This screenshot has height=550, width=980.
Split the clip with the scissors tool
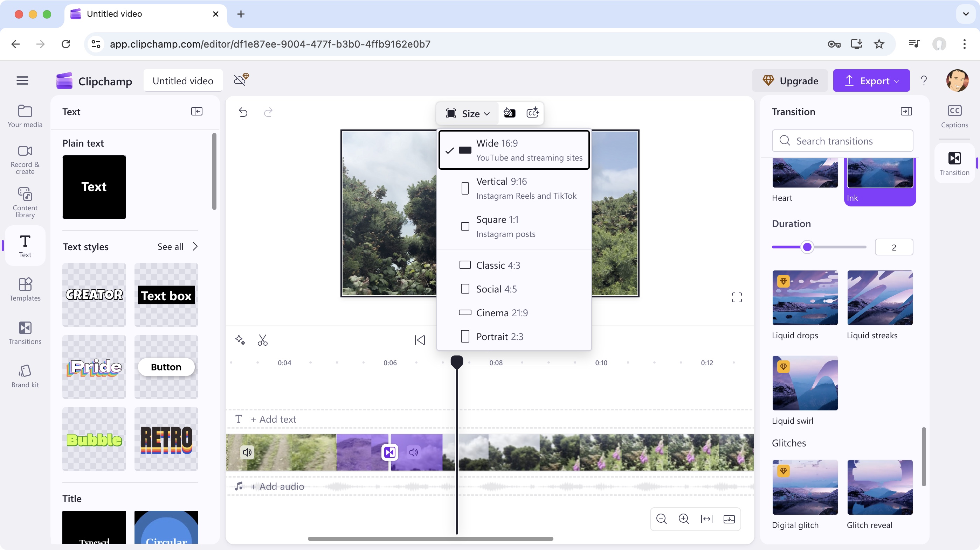[x=263, y=339]
